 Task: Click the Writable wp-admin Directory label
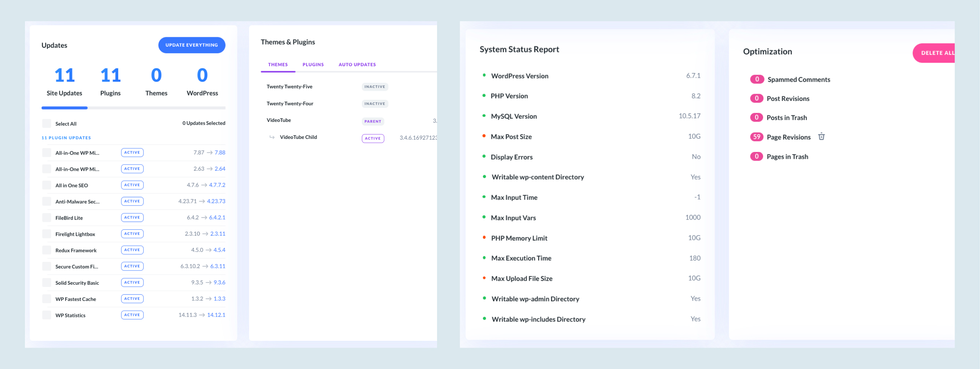tap(535, 299)
